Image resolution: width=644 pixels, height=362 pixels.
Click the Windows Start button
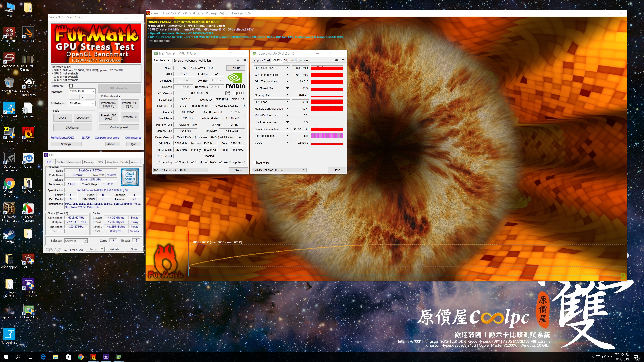(x=6, y=357)
